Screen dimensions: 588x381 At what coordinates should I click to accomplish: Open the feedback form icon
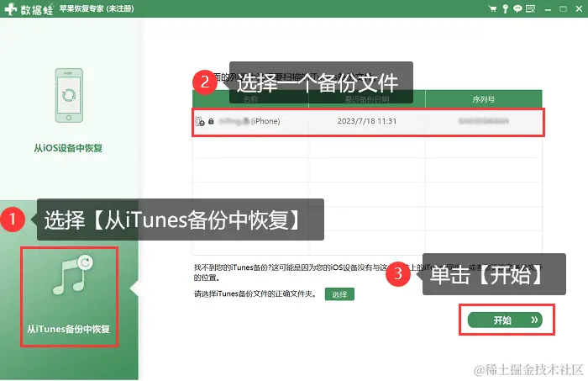click(x=530, y=8)
